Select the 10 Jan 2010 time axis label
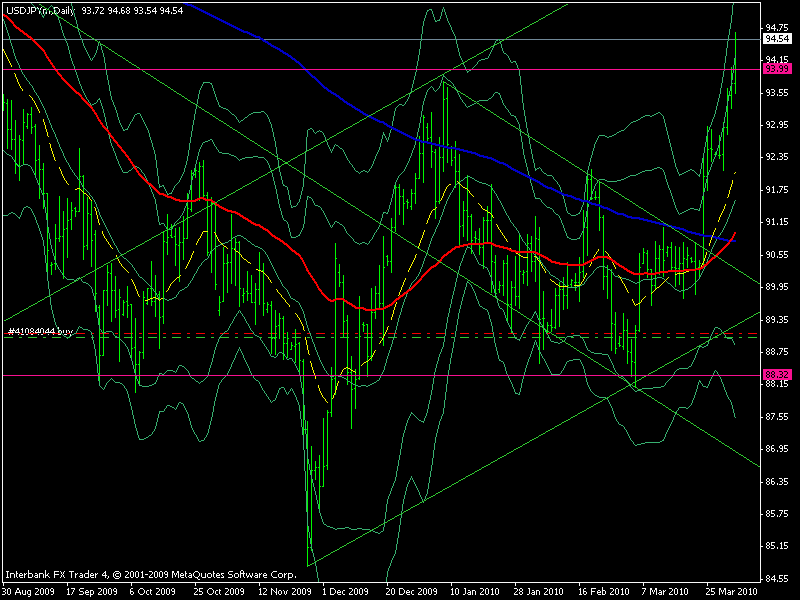The width and height of the screenshot is (800, 600). (x=473, y=591)
